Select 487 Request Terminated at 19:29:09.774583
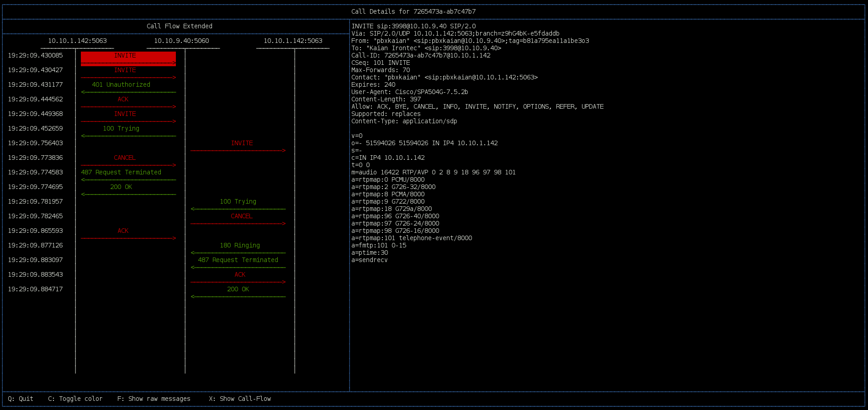 [x=121, y=173]
